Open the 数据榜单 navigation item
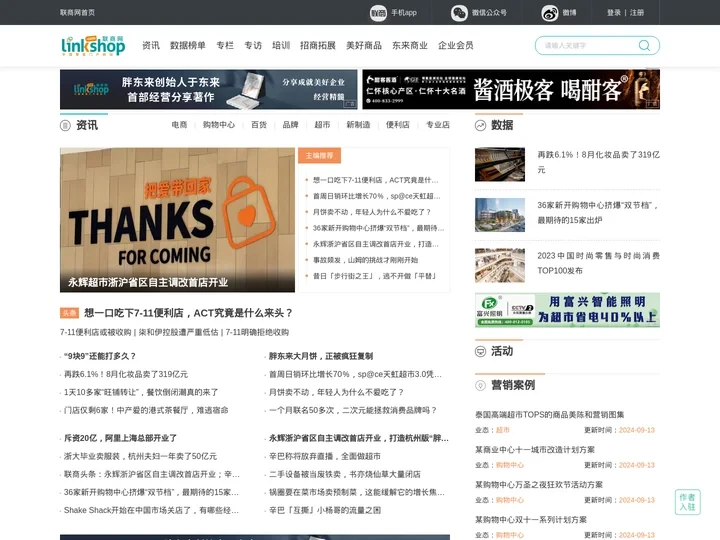 point(188,45)
